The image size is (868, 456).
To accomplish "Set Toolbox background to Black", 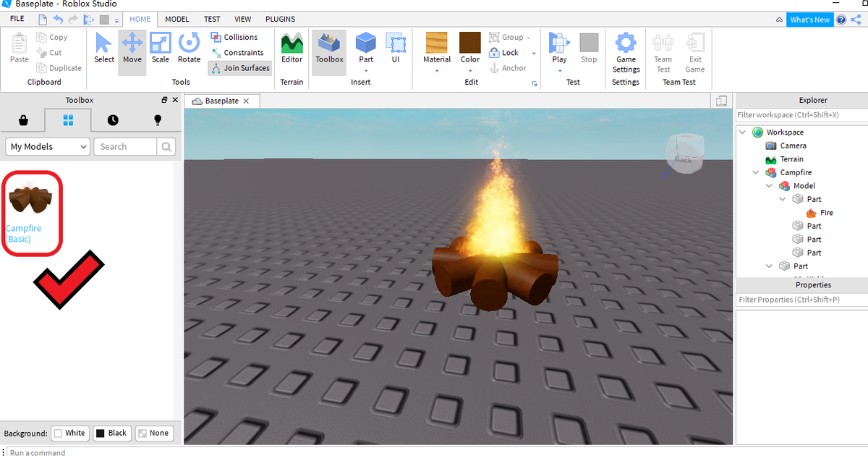I will click(x=111, y=433).
